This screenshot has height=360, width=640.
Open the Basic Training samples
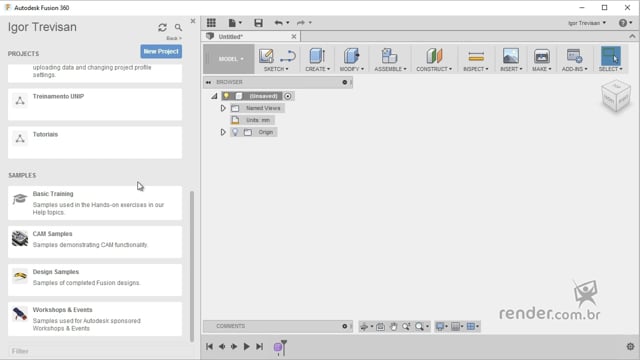(x=95, y=203)
